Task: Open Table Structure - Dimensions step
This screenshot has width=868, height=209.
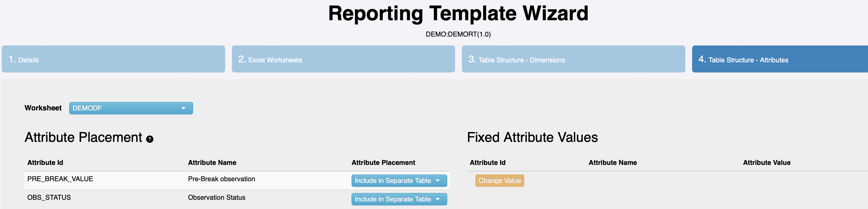Action: [573, 59]
